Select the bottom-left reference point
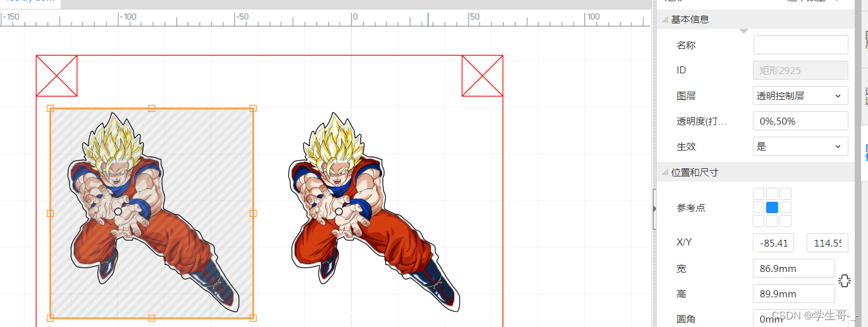Viewport: 868px width, 327px height. coord(759,221)
